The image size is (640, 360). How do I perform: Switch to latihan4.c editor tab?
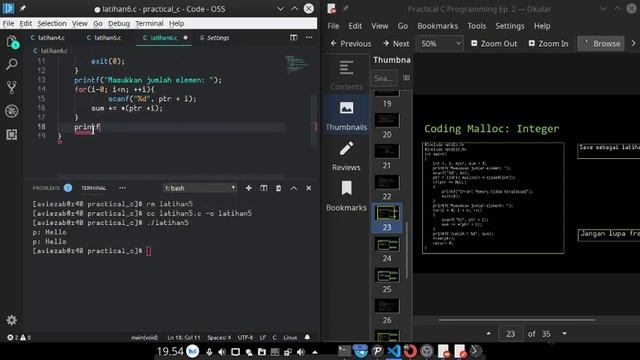(48, 38)
